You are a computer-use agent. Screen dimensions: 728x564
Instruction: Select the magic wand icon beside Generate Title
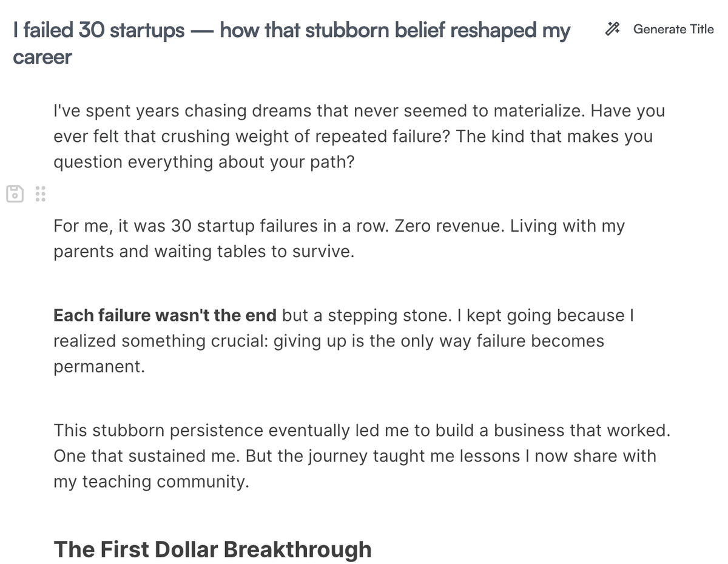click(x=612, y=29)
